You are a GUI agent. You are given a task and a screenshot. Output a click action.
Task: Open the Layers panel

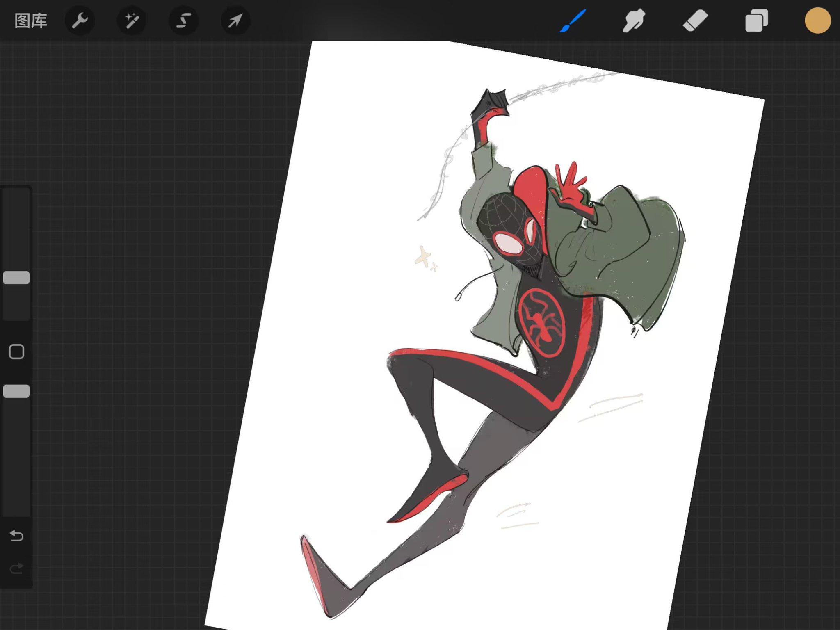pos(756,21)
